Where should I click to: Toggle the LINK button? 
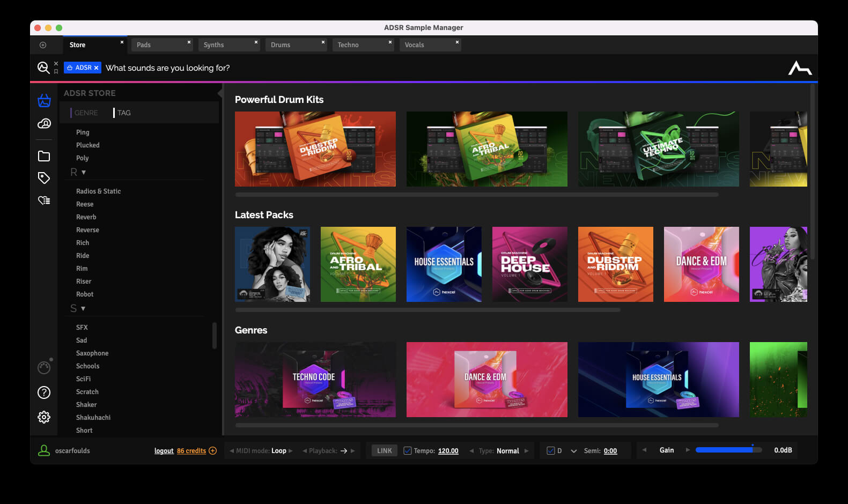click(385, 450)
